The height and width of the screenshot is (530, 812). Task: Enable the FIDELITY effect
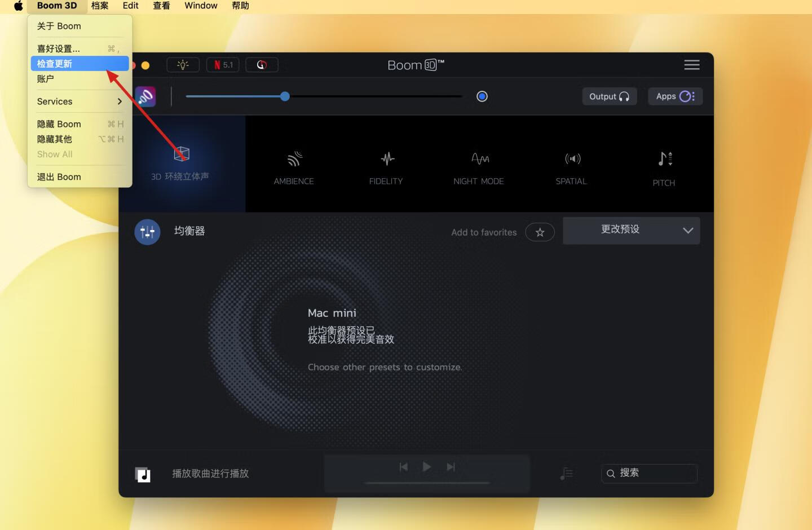(x=386, y=167)
